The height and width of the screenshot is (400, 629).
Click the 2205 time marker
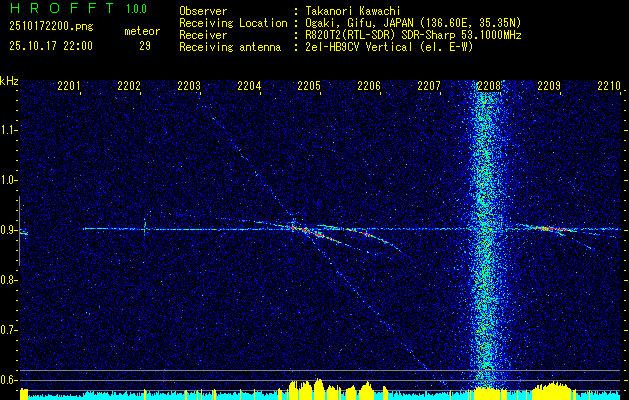[x=309, y=86]
